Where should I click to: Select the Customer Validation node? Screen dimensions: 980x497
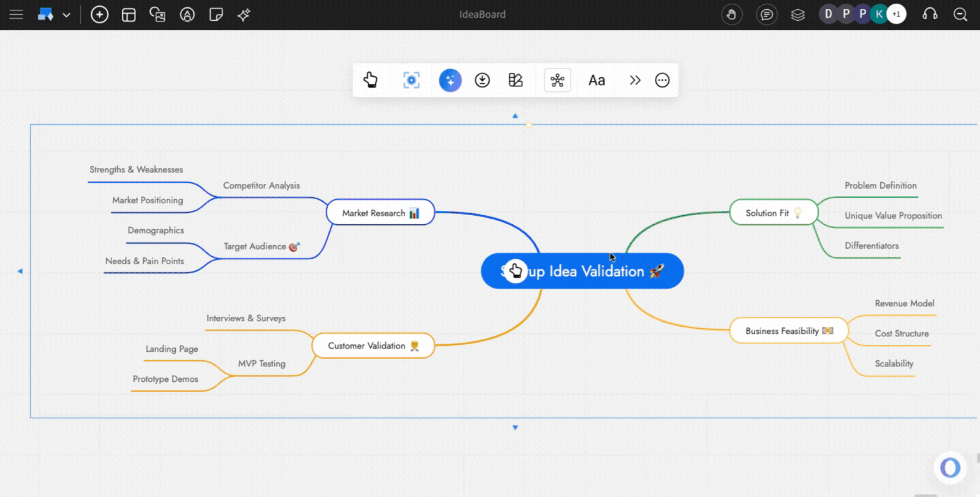pos(373,346)
